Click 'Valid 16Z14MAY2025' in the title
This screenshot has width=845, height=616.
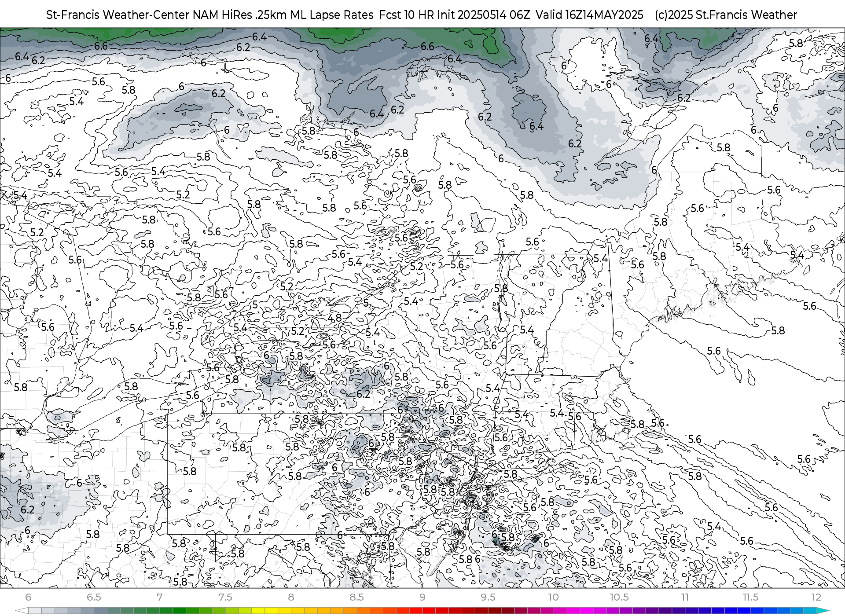[x=589, y=15]
